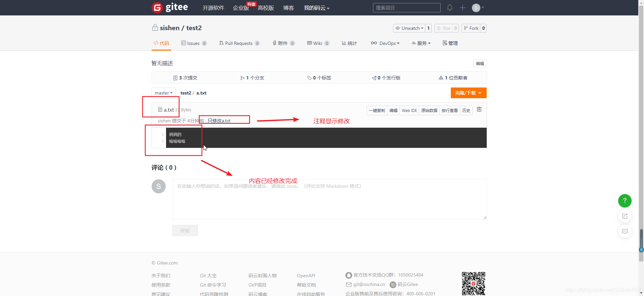Open the notifications bell icon
644x296 pixels.
point(450,7)
